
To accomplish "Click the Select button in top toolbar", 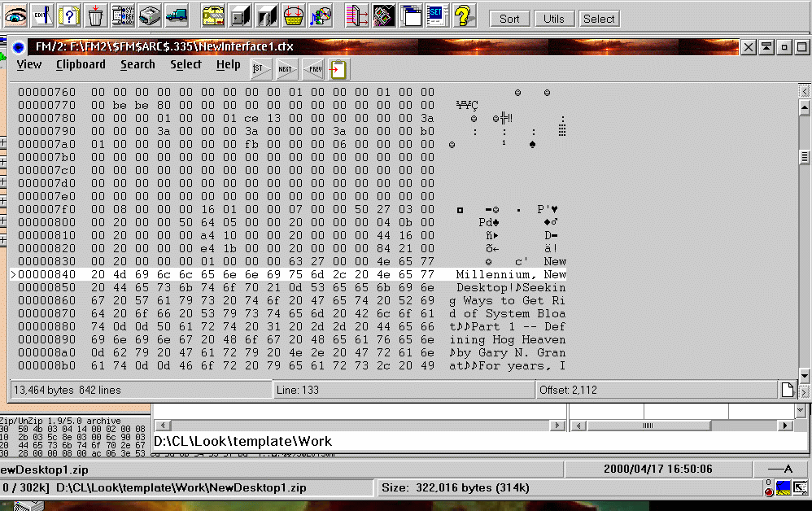I will (x=599, y=19).
